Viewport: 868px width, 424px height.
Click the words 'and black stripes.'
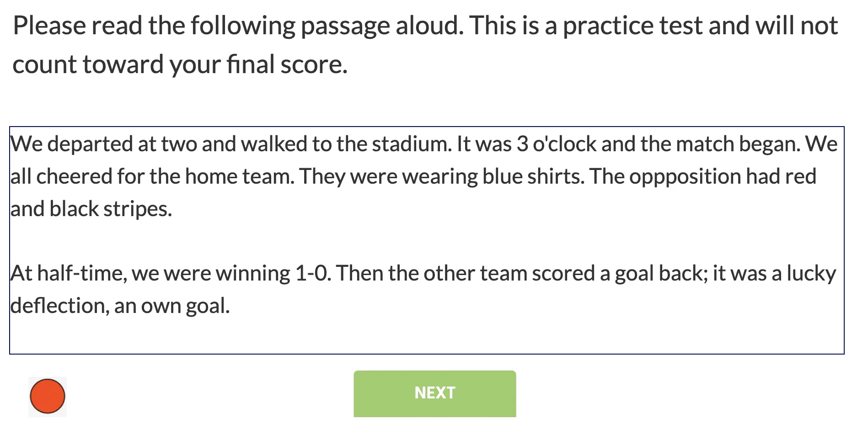[91, 209]
